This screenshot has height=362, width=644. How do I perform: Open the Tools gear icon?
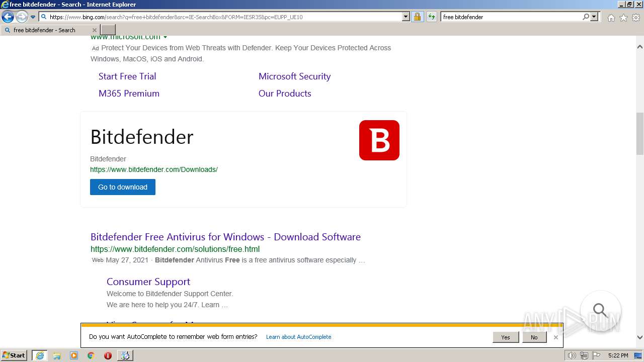[636, 18]
